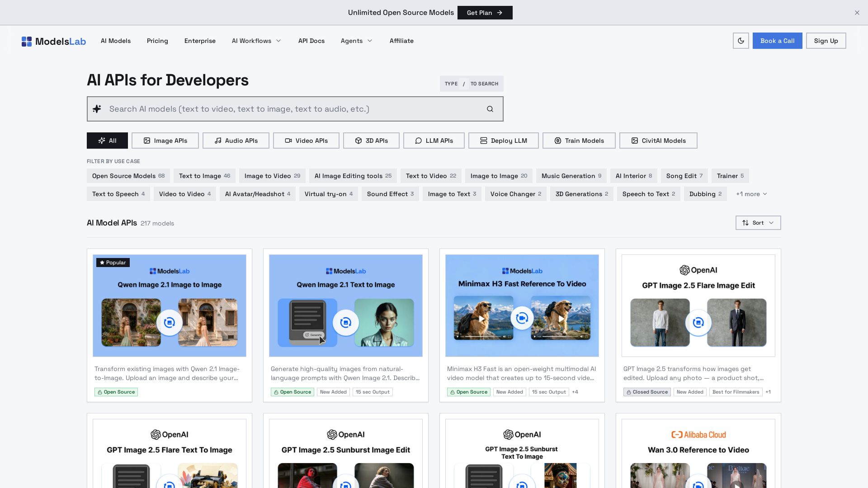
Task: Click the magnifier search icon
Action: (x=490, y=109)
